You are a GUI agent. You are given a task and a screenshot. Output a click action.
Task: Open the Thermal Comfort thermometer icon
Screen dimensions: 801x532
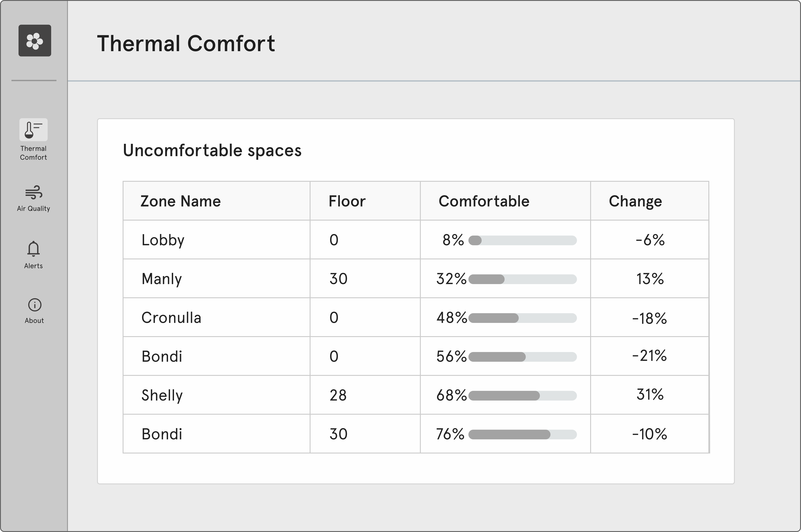pos(33,130)
